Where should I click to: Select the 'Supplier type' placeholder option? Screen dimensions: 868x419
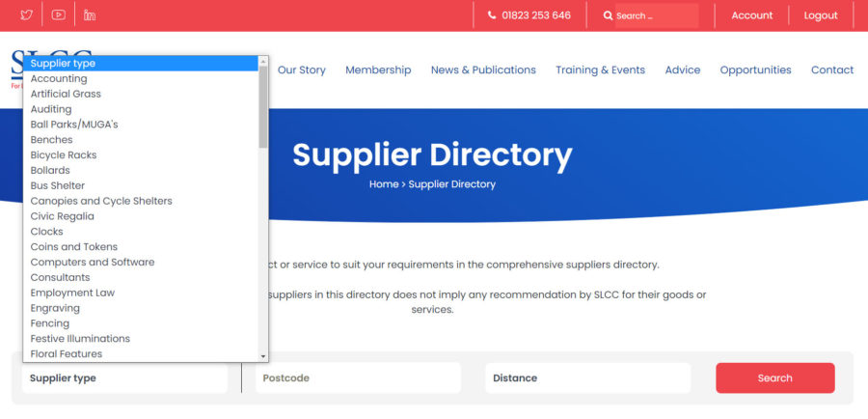(x=141, y=63)
